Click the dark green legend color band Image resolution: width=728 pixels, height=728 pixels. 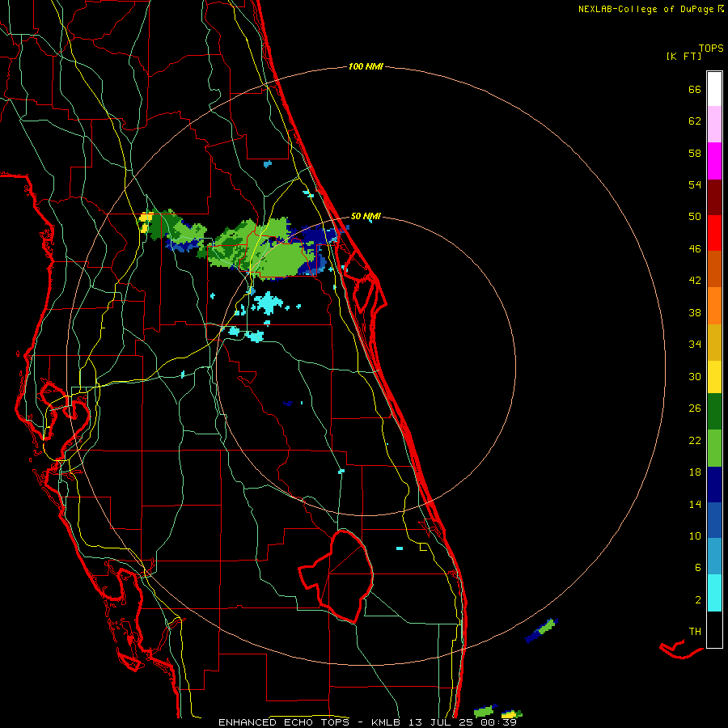pyautogui.click(x=714, y=412)
